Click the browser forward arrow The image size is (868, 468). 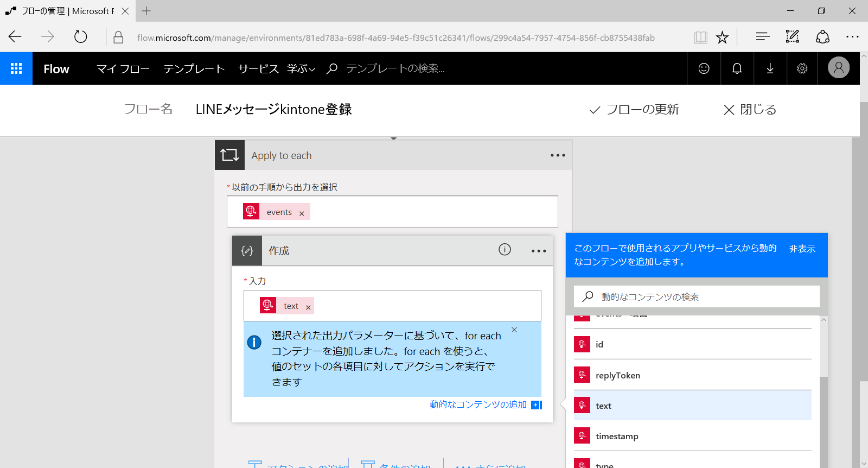click(x=48, y=37)
